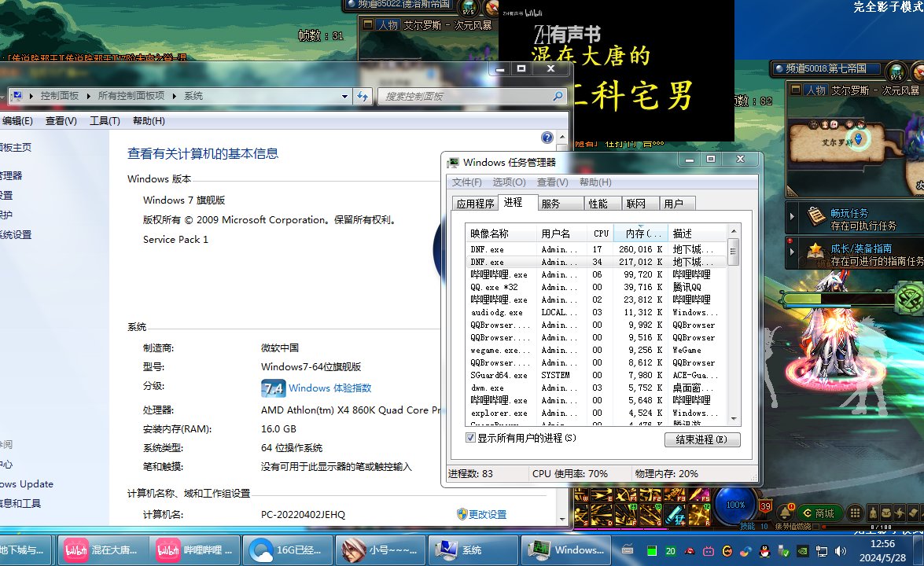
Task: Use the 狂 buff skill slot
Action: pos(676,515)
